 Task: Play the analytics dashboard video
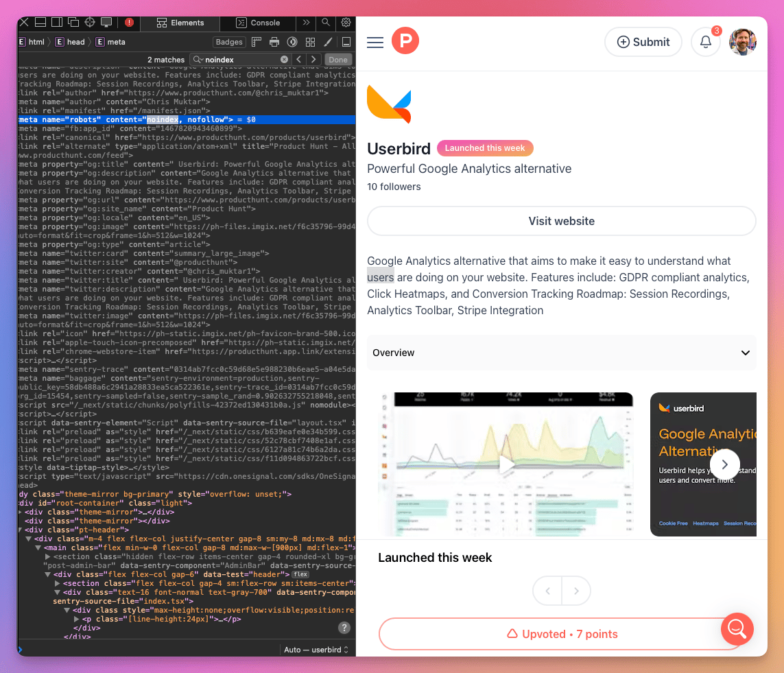click(507, 464)
